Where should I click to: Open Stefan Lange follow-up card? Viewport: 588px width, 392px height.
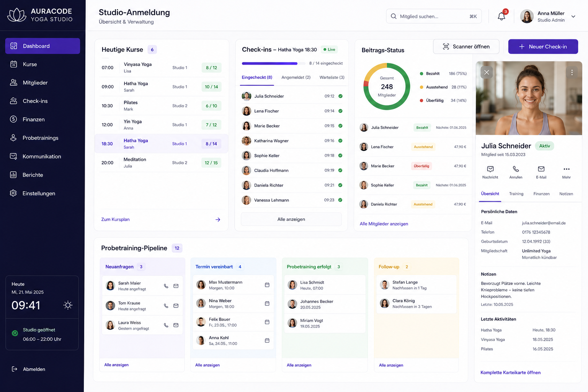tap(416, 285)
